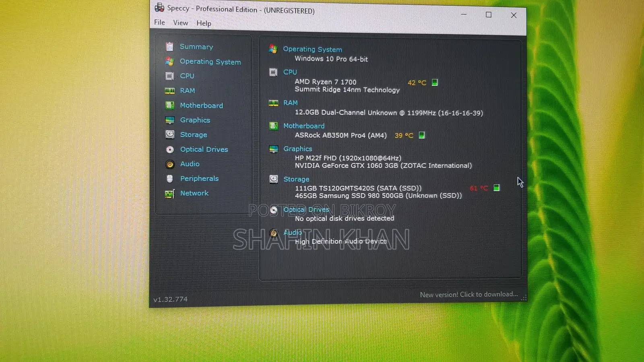Click the '39 °C' motherboard temperature value
The image size is (644, 362).
[404, 136]
